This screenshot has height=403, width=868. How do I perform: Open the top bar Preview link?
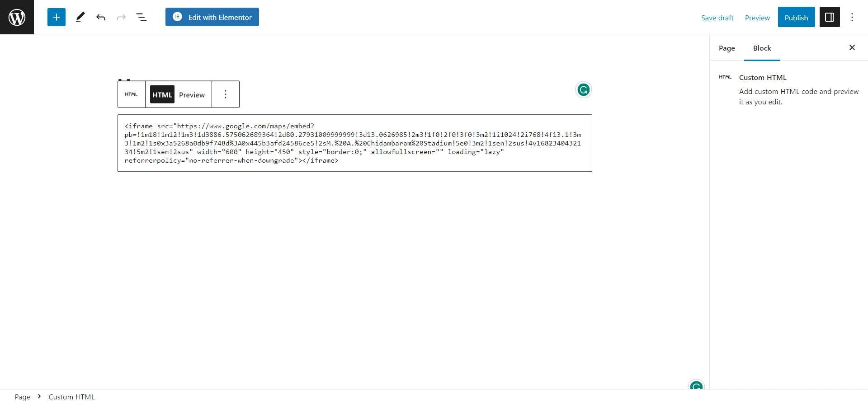coord(757,18)
